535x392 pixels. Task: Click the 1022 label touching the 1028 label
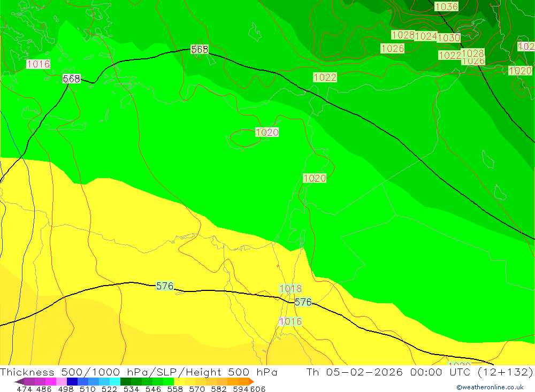click(450, 55)
